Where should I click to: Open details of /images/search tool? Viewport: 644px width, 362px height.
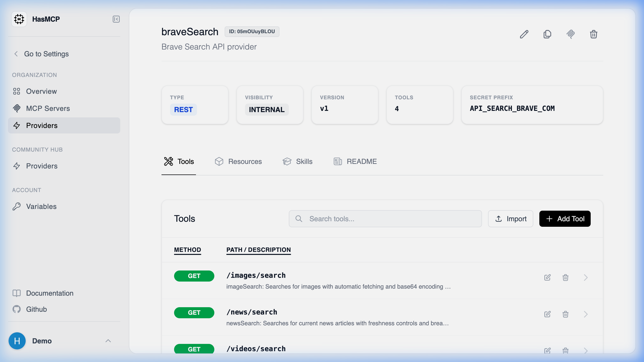[586, 278]
